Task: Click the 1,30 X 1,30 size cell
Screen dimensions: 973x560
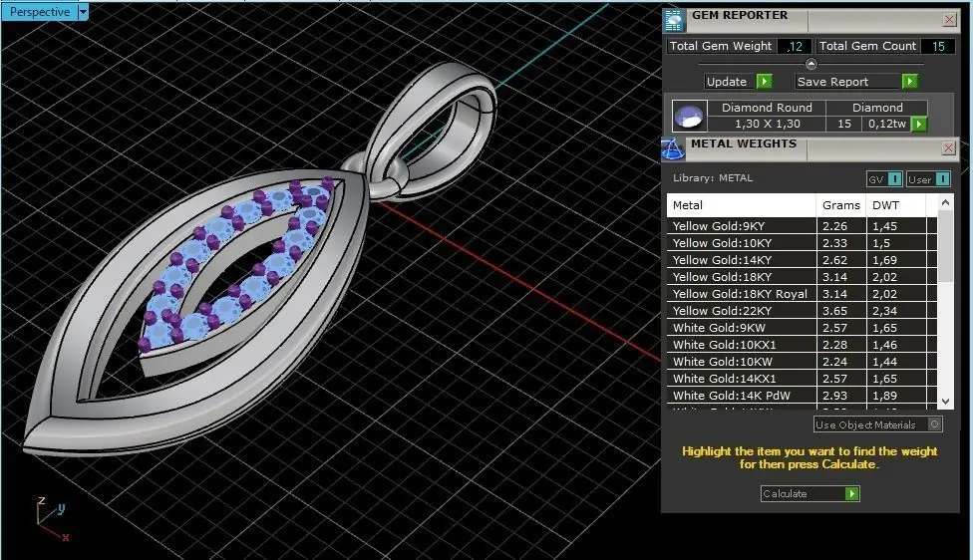Action: [767, 124]
